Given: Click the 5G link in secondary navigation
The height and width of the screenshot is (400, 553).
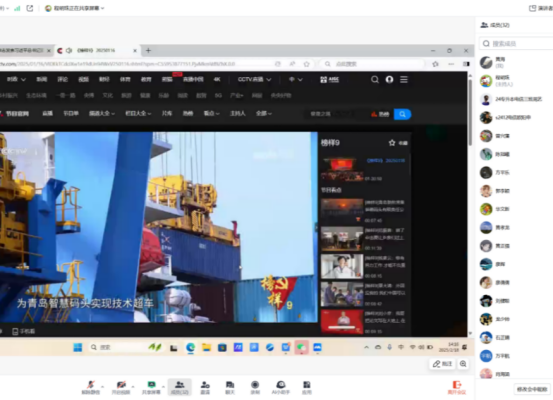Looking at the screenshot, I should pos(218,95).
